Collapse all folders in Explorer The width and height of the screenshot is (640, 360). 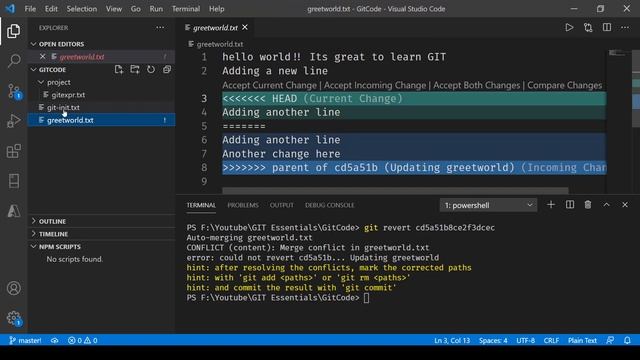tap(167, 69)
